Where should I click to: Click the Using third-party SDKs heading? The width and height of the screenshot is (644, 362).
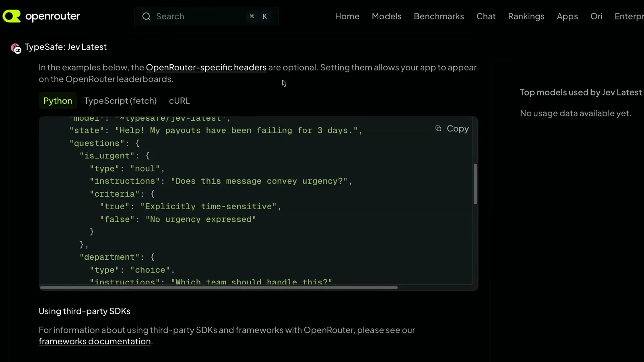tap(85, 311)
